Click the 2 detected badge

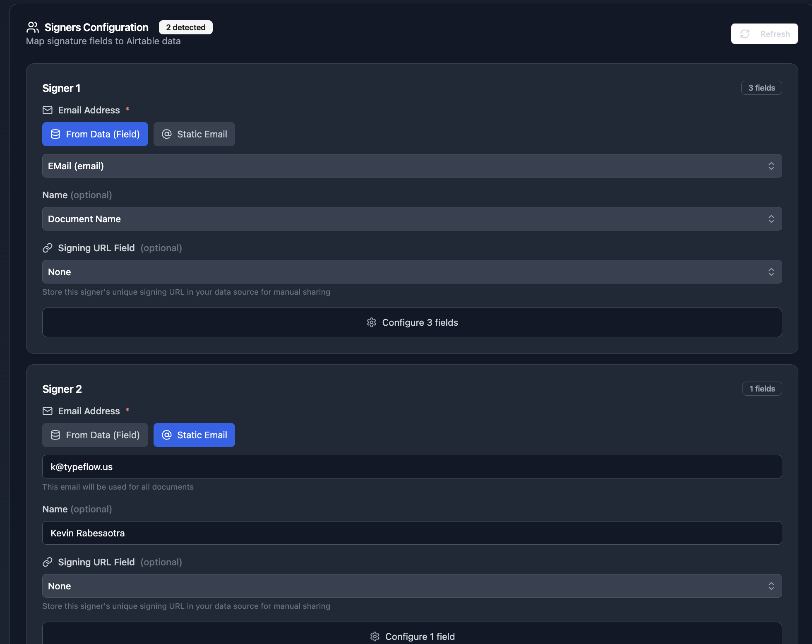[x=186, y=27]
